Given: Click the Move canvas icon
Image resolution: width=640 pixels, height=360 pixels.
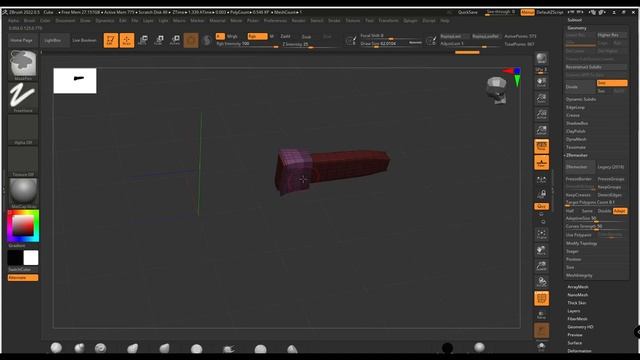Looking at the screenshot, I should (x=542, y=250).
